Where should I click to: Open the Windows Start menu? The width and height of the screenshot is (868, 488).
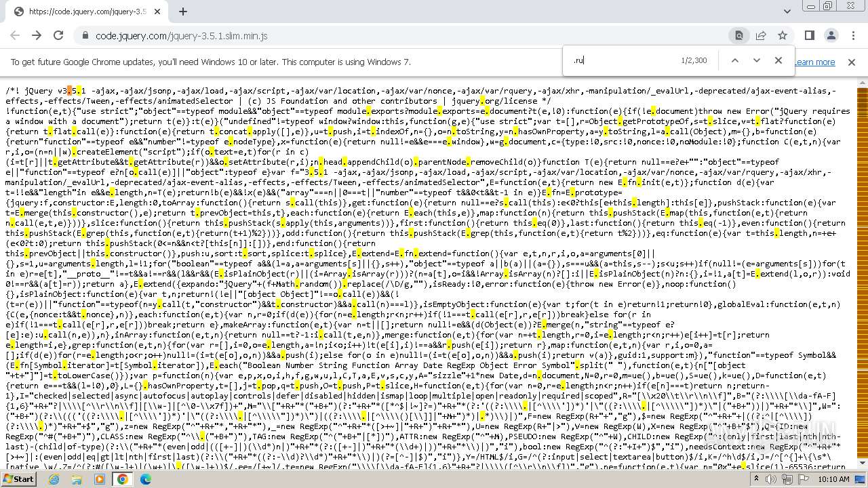click(x=19, y=479)
